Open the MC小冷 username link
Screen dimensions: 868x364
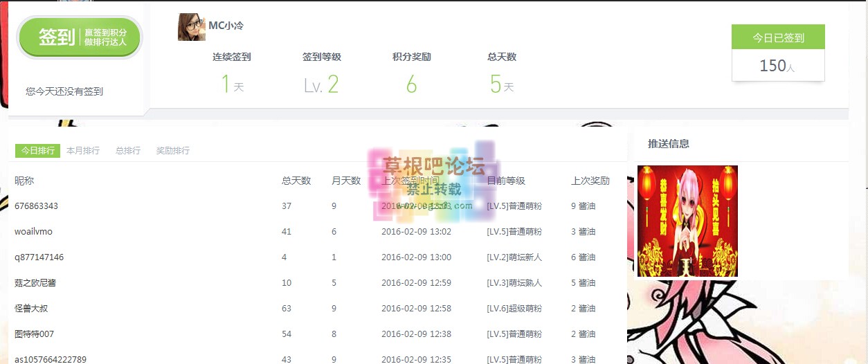[x=226, y=26]
